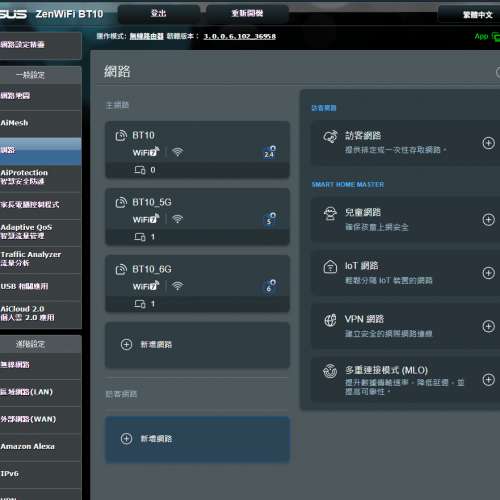Click the BT10_5G network name text

click(x=152, y=202)
